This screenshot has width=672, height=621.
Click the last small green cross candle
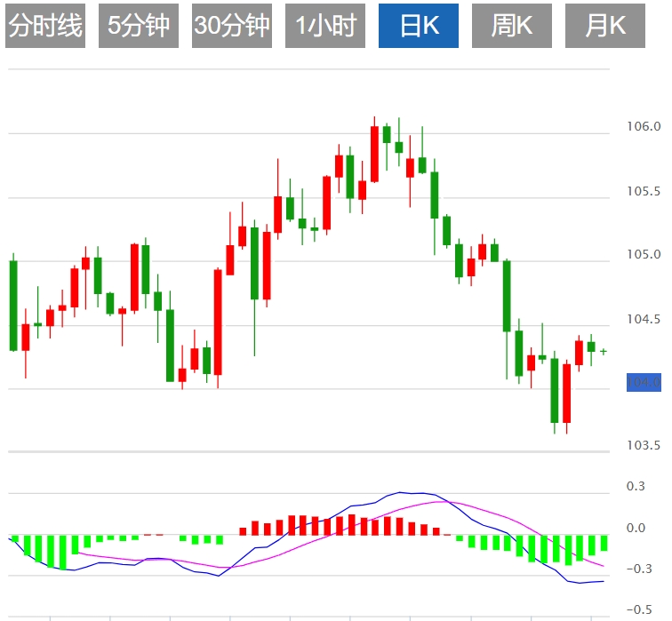pos(604,352)
